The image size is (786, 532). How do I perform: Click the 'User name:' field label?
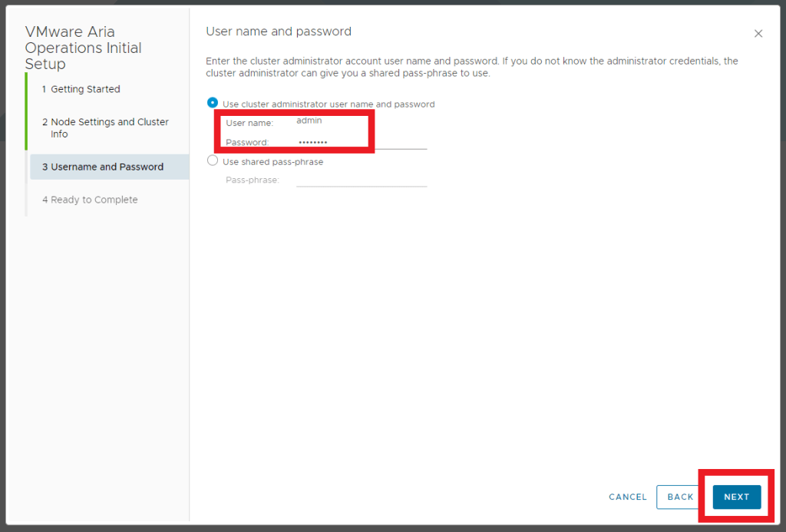249,123
